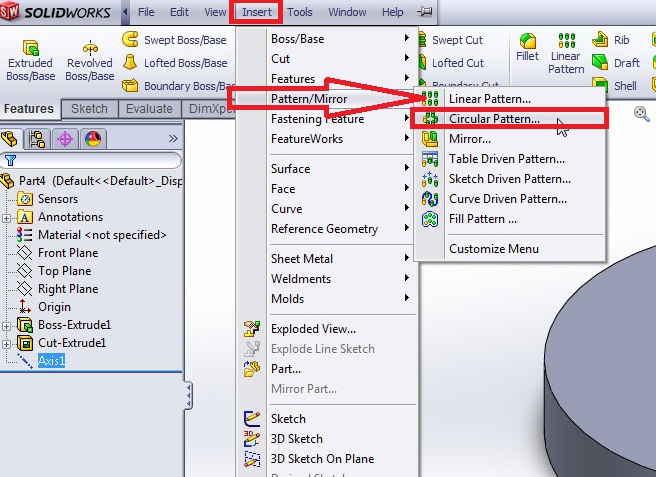
Task: Open the Weldments submenu
Action: click(x=327, y=279)
